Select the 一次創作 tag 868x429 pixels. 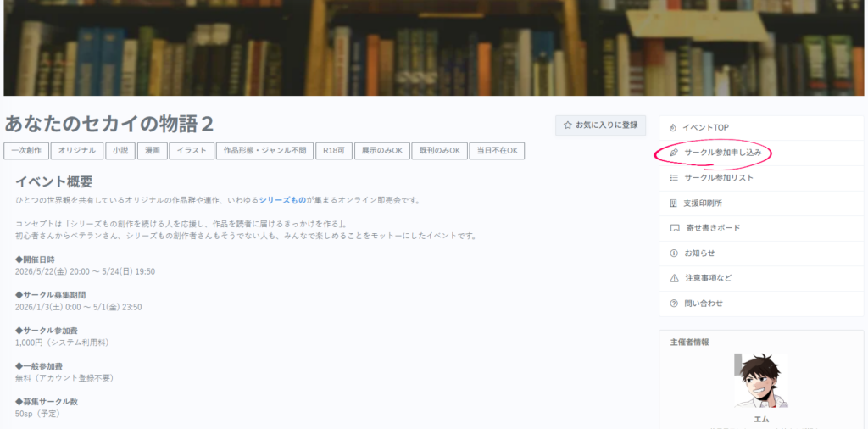tap(25, 151)
